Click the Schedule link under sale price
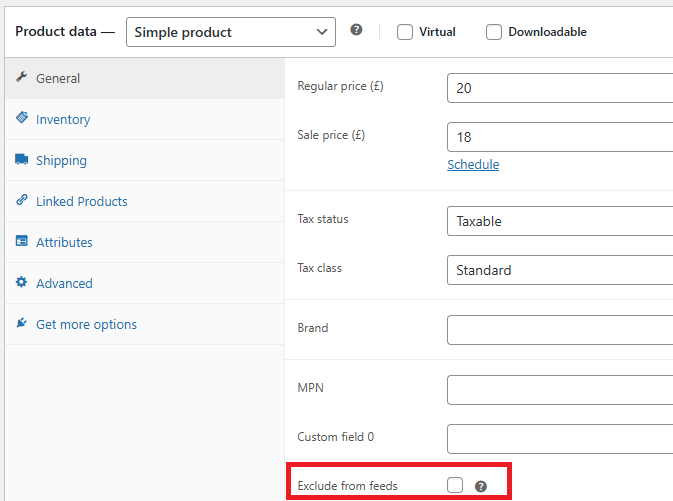This screenshot has width=673, height=501. [473, 164]
